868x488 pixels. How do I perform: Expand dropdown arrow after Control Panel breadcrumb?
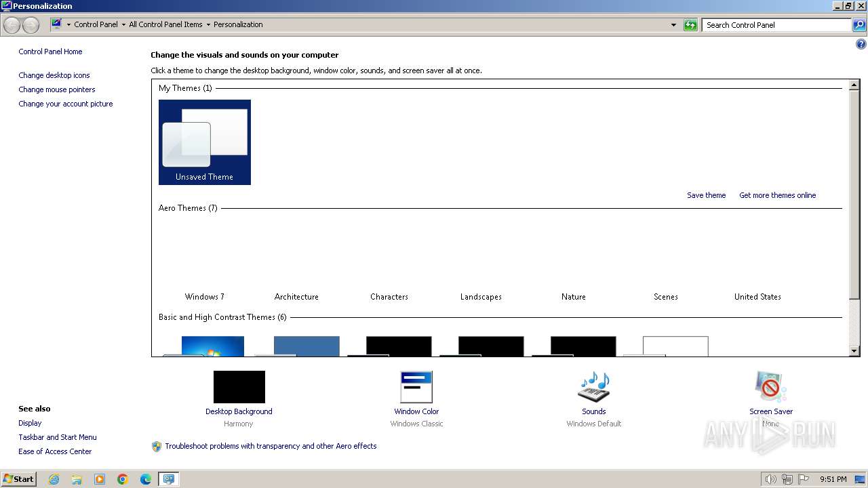(x=123, y=25)
